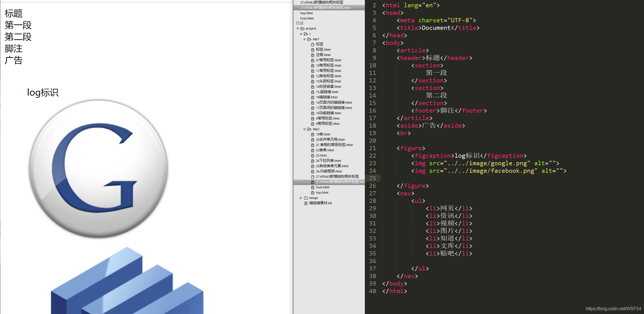The width and height of the screenshot is (644, 314).
Task: Place cursor on the <article> opening tag line
Action: pyautogui.click(x=413, y=50)
